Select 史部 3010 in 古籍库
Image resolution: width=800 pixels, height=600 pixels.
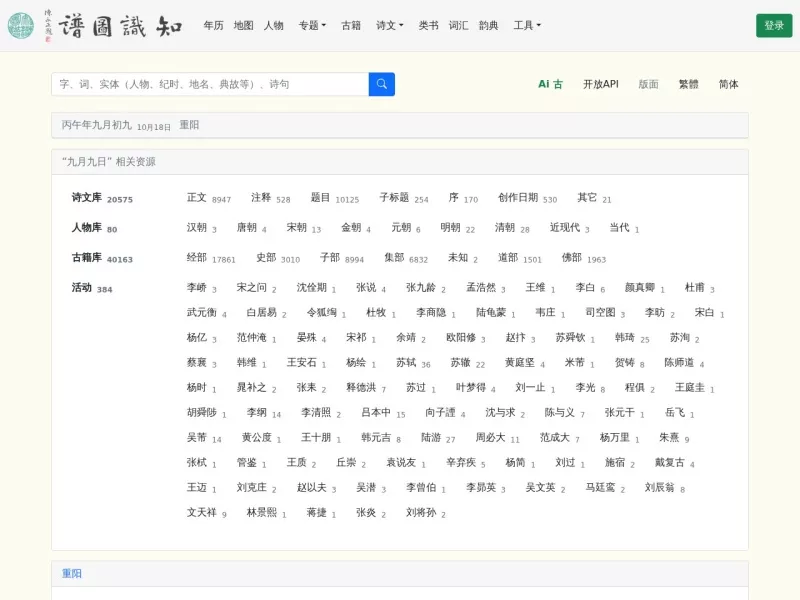click(278, 258)
